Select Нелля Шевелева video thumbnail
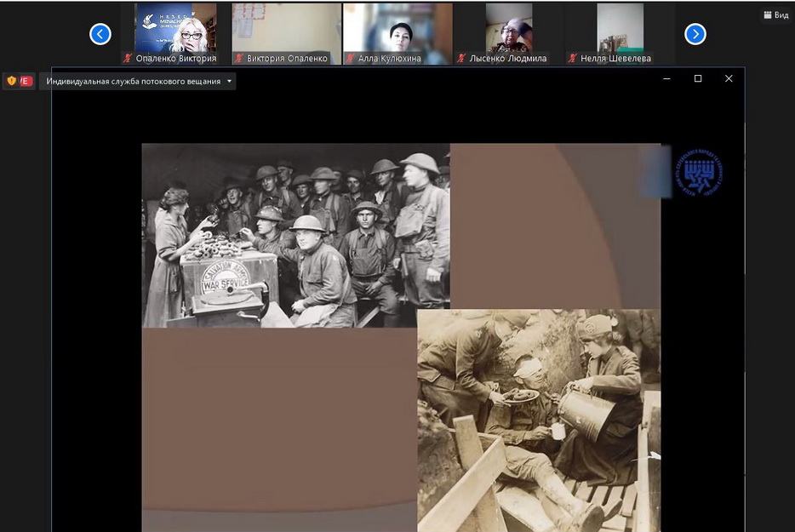This screenshot has height=532, width=795. click(x=620, y=33)
